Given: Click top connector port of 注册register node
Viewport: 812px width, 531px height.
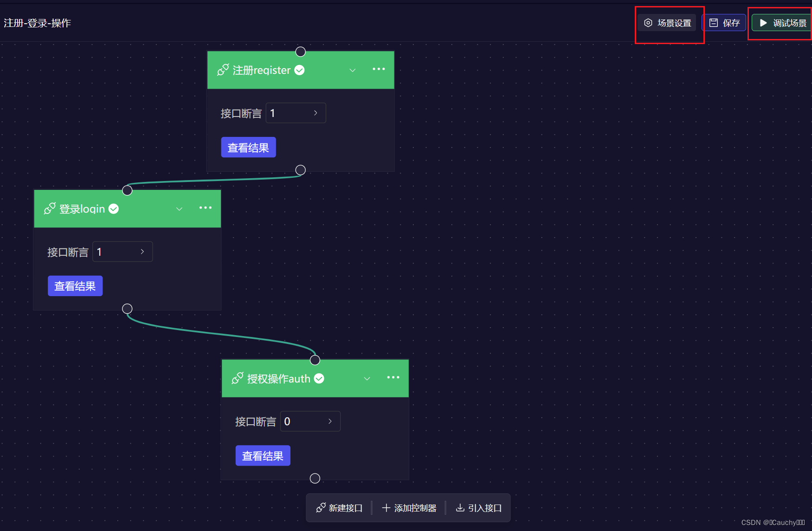Looking at the screenshot, I should [301, 52].
